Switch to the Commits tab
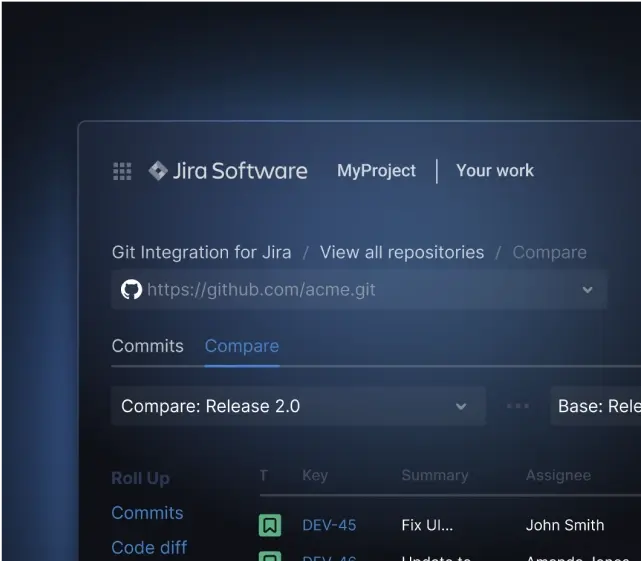The width and height of the screenshot is (641, 561). 148,346
